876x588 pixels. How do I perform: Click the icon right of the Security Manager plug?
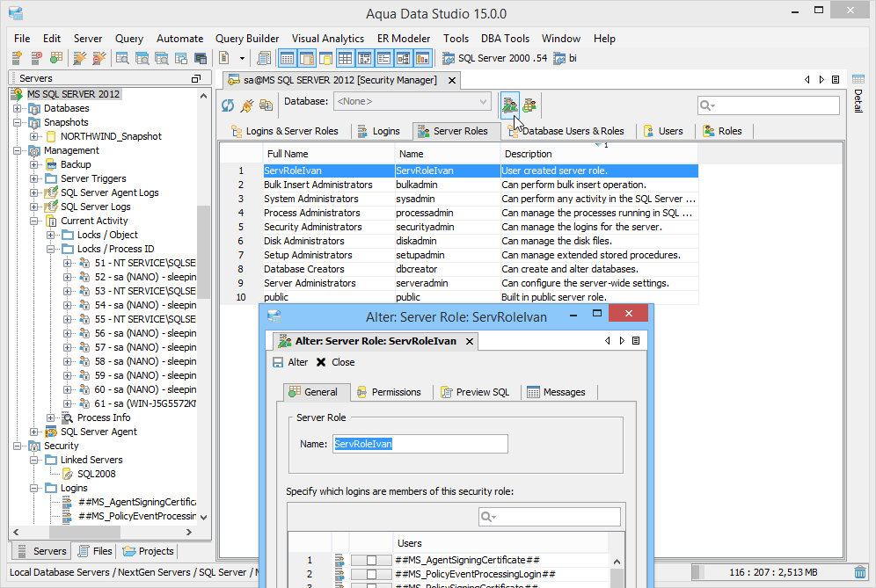pyautogui.click(x=266, y=105)
